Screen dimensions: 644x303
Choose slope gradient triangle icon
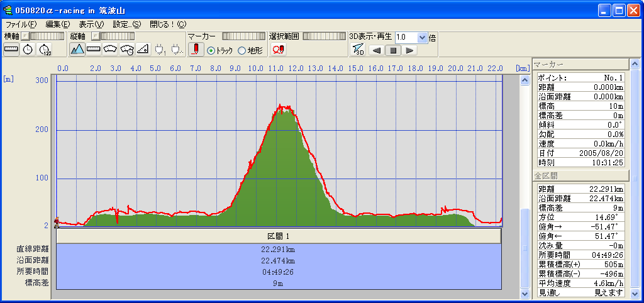point(143,50)
